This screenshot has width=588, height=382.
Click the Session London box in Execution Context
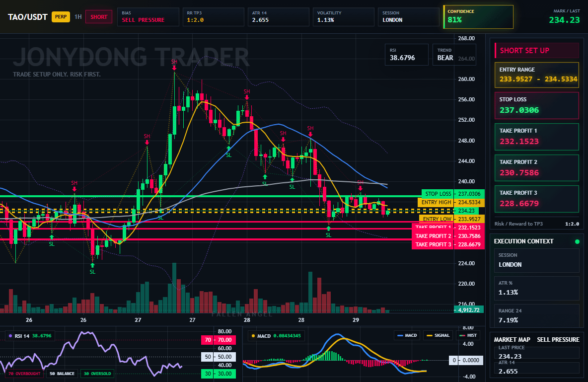pos(537,260)
